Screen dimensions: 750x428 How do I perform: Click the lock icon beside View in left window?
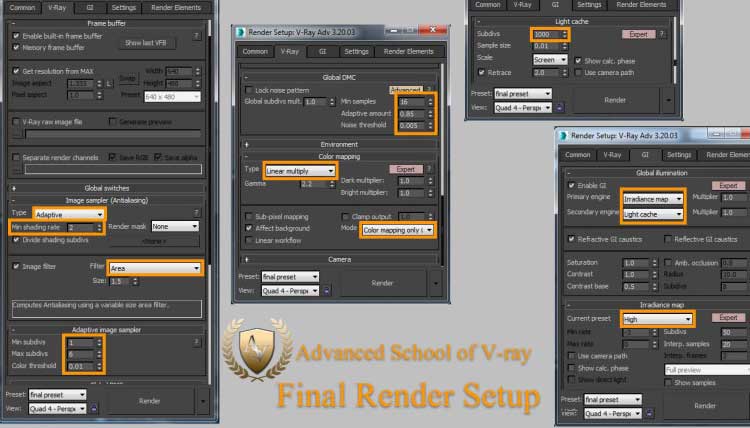(x=94, y=408)
